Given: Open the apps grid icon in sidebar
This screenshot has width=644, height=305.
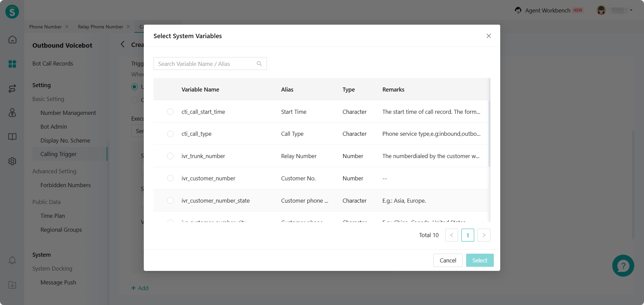Looking at the screenshot, I should tap(12, 64).
